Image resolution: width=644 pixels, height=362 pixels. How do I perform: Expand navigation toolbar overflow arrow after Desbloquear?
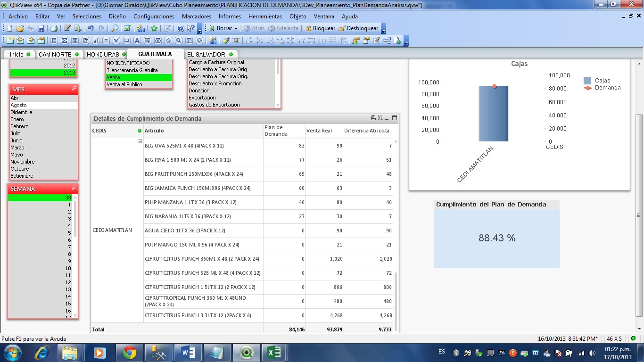click(x=383, y=29)
